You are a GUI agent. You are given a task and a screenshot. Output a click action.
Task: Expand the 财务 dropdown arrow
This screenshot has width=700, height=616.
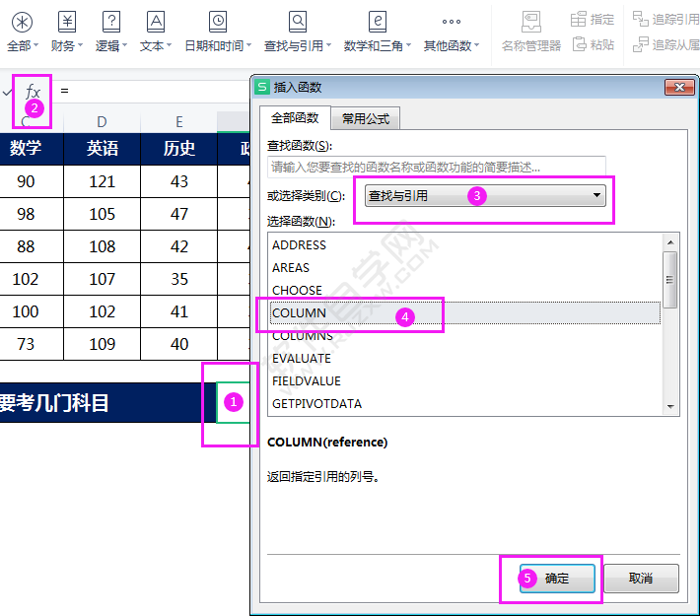click(81, 45)
